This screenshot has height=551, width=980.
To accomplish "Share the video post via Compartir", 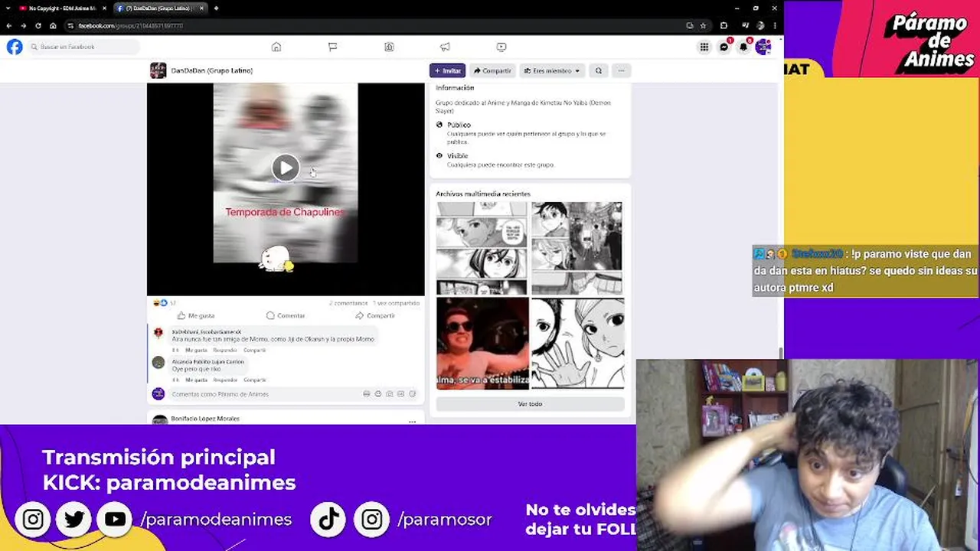I will coord(375,315).
